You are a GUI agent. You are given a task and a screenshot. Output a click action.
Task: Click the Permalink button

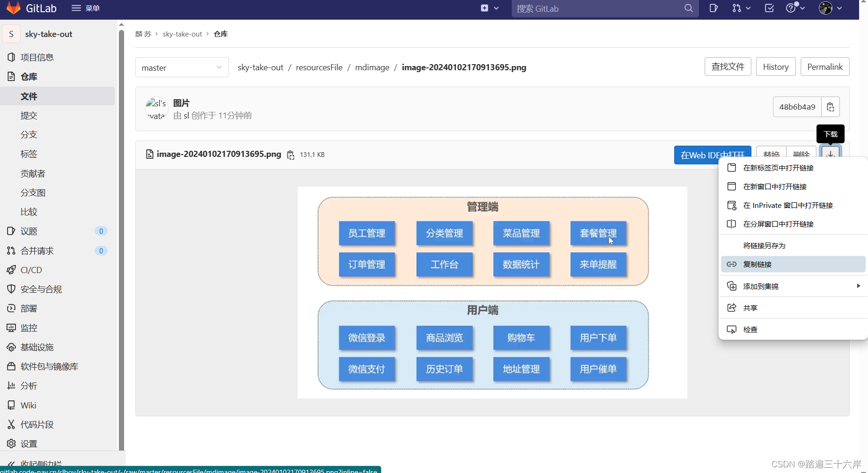[825, 67]
